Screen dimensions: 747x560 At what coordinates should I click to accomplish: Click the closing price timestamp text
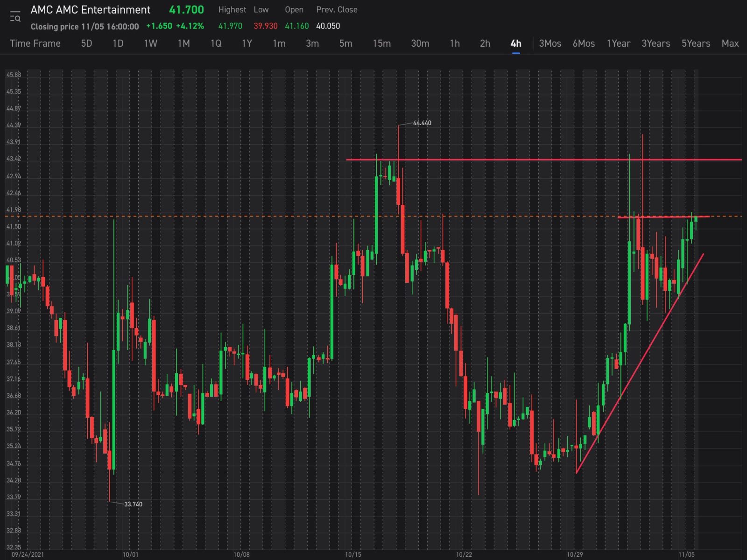click(85, 27)
